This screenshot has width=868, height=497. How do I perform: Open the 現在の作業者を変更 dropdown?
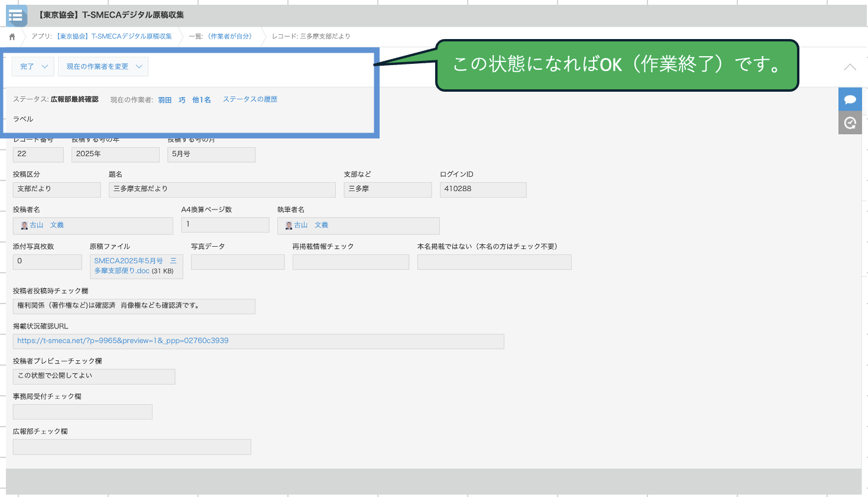[x=103, y=67]
